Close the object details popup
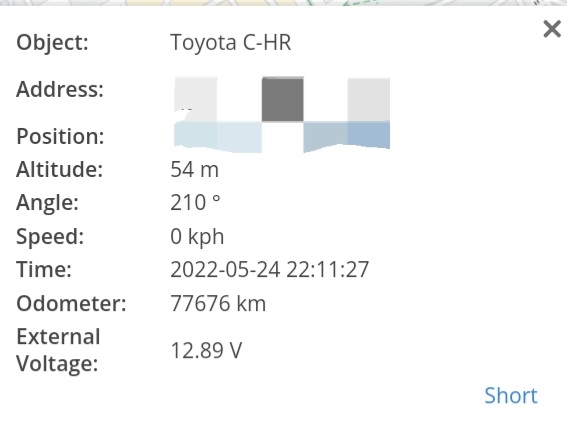Viewport: 567px width, 426px height. pyautogui.click(x=552, y=29)
